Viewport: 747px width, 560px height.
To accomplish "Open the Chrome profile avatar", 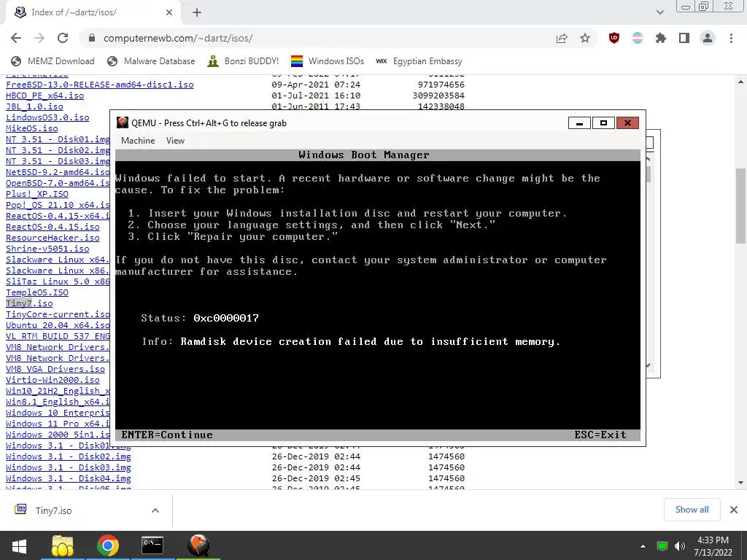I will [708, 38].
